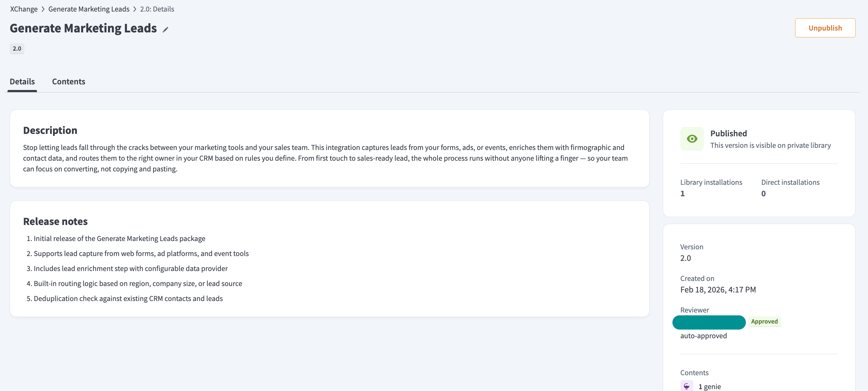
Task: Click release note about deduplication check
Action: point(128,298)
